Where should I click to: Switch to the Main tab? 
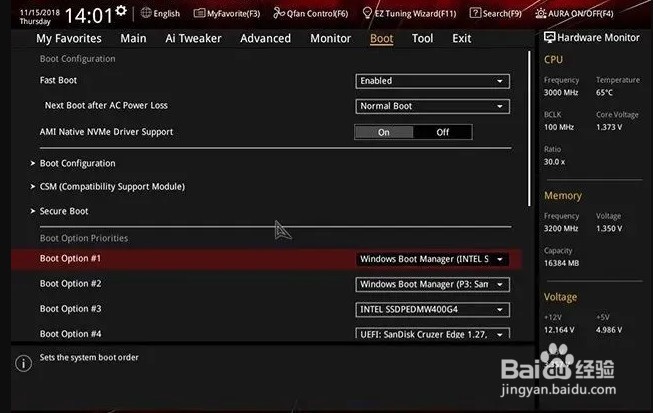(133, 38)
